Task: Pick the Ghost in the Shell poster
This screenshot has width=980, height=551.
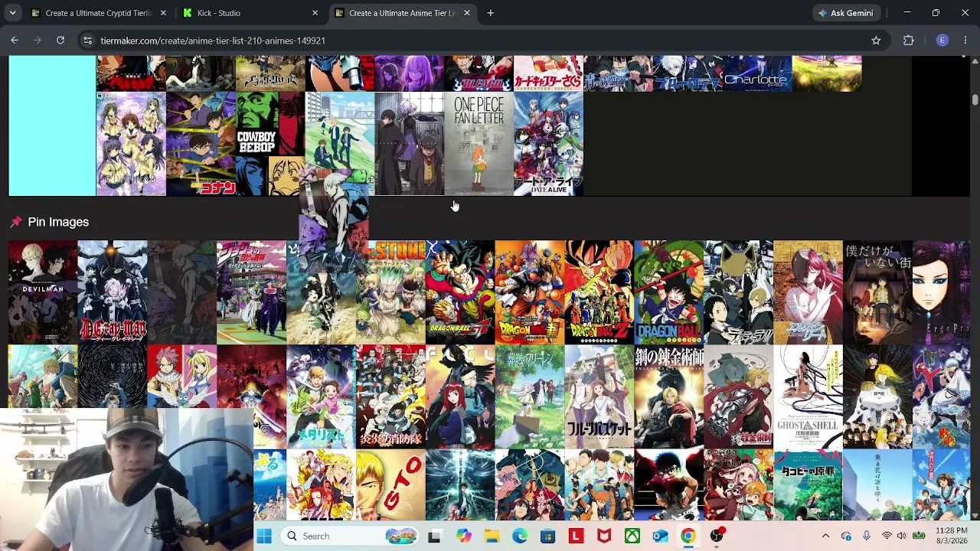Action: coord(808,396)
